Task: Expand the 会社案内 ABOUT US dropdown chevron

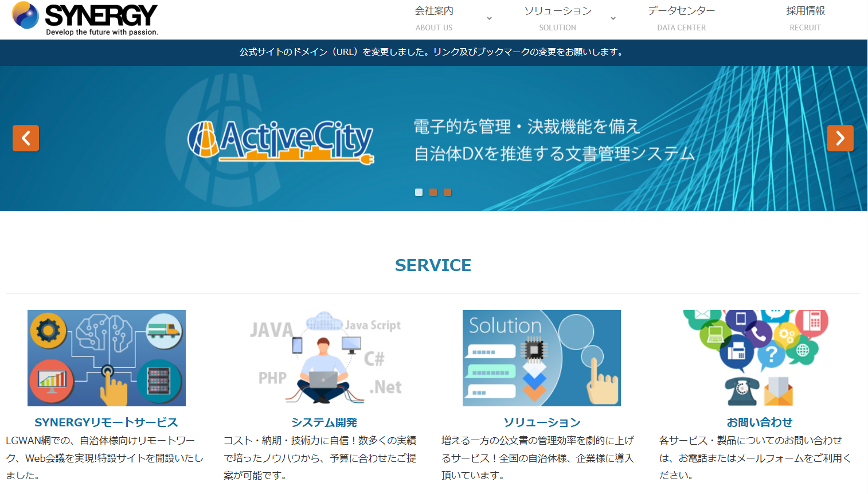Action: click(489, 18)
